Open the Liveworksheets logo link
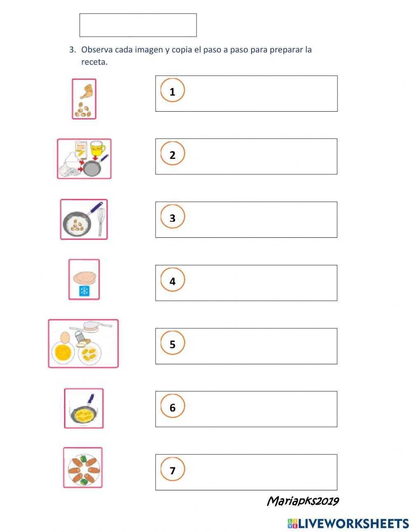412x532 pixels. tap(348, 523)
